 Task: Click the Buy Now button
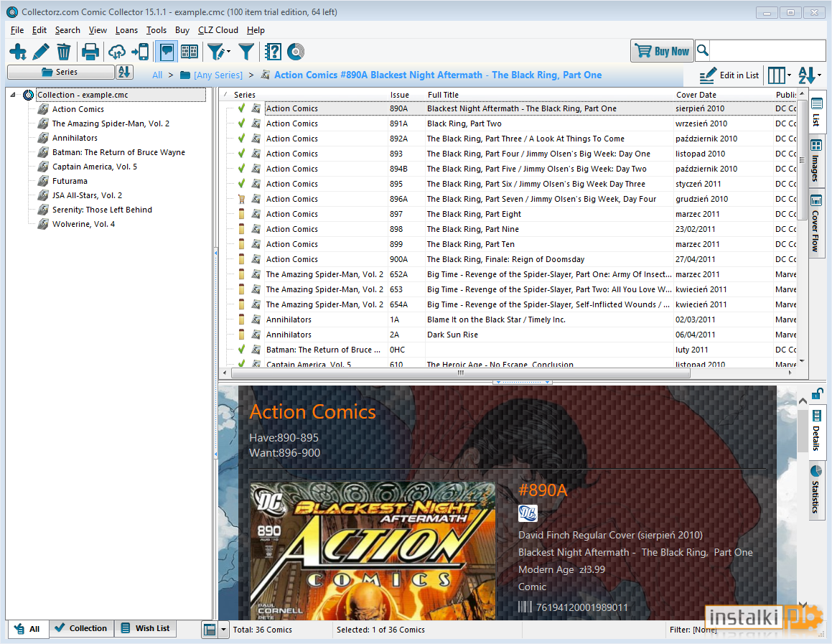click(x=662, y=51)
